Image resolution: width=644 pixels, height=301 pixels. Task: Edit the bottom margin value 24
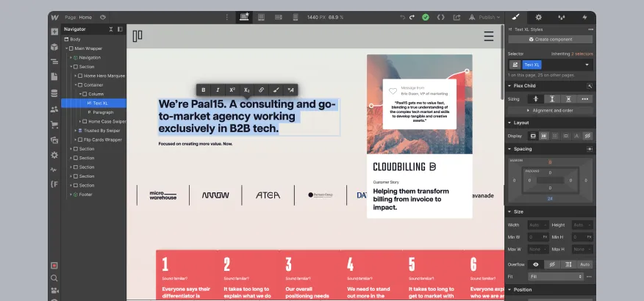pos(550,198)
